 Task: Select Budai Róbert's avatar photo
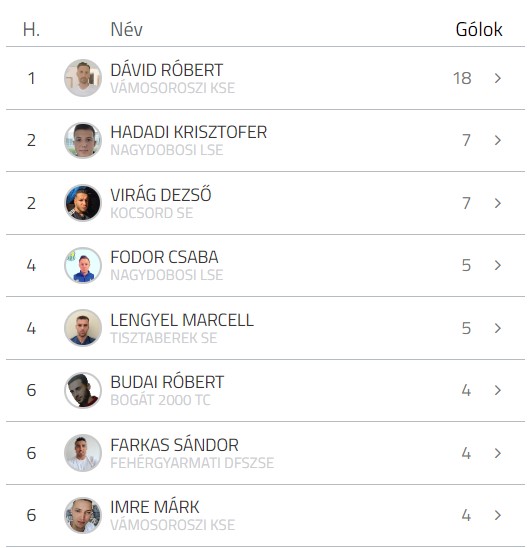(x=83, y=390)
